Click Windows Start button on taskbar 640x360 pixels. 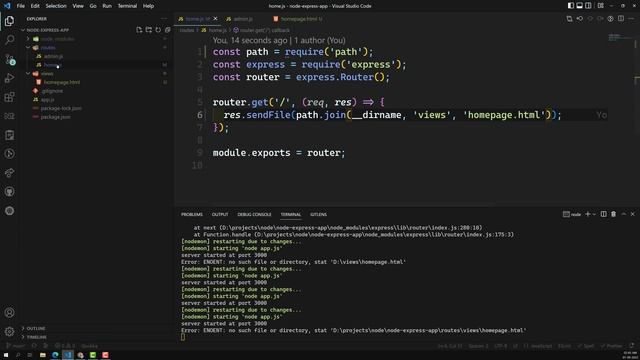(x=6, y=355)
